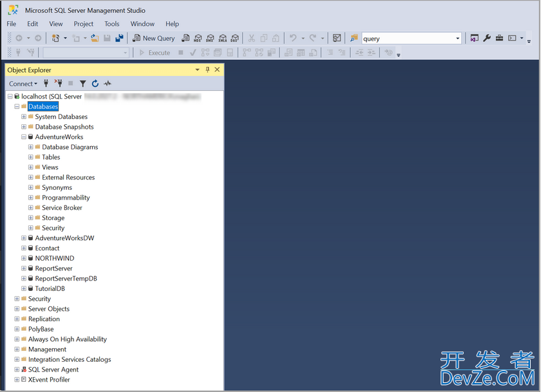Click the Disconnect icon with red X
This screenshot has width=541, height=392.
click(59, 84)
